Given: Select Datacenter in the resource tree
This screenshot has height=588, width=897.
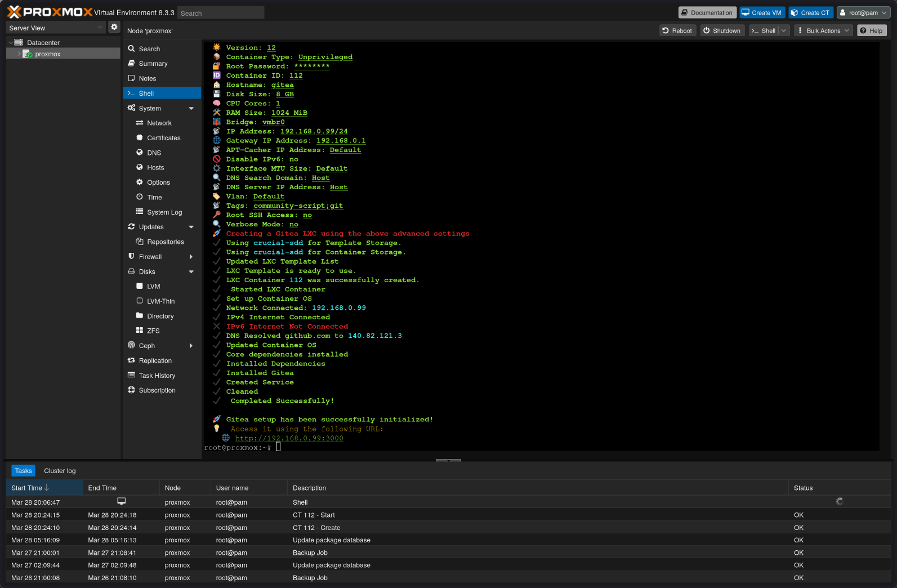Looking at the screenshot, I should click(x=43, y=43).
